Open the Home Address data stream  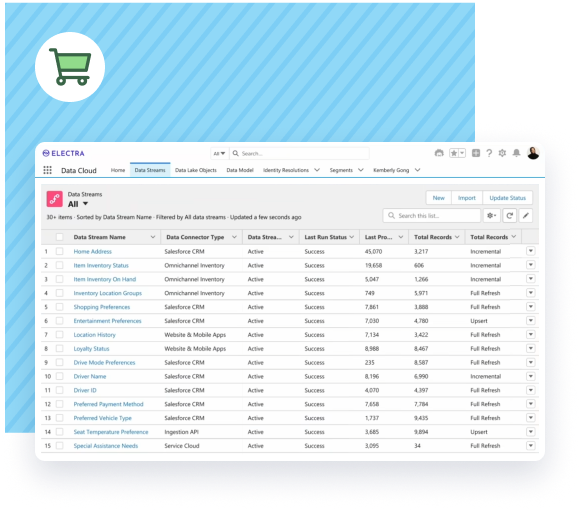(x=92, y=251)
